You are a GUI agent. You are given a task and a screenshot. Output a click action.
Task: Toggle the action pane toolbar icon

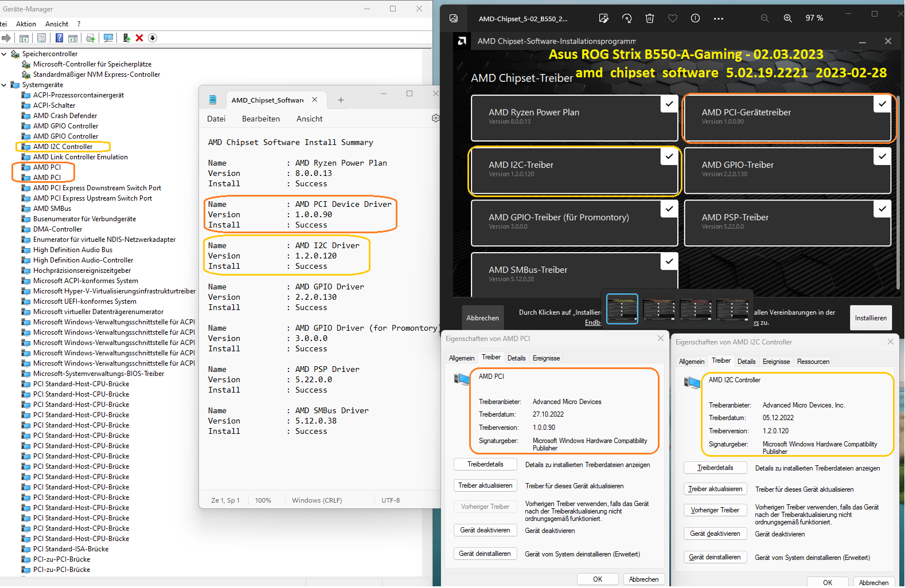(73, 38)
